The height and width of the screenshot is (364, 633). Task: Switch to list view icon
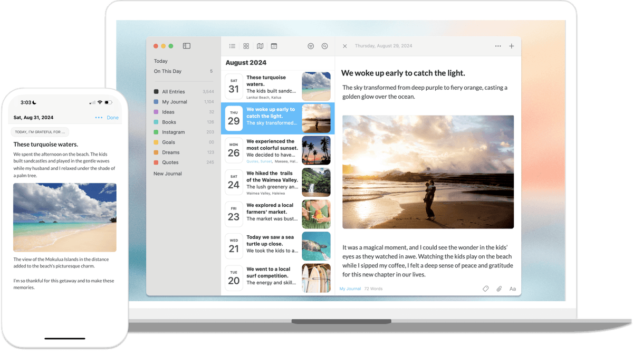[232, 46]
